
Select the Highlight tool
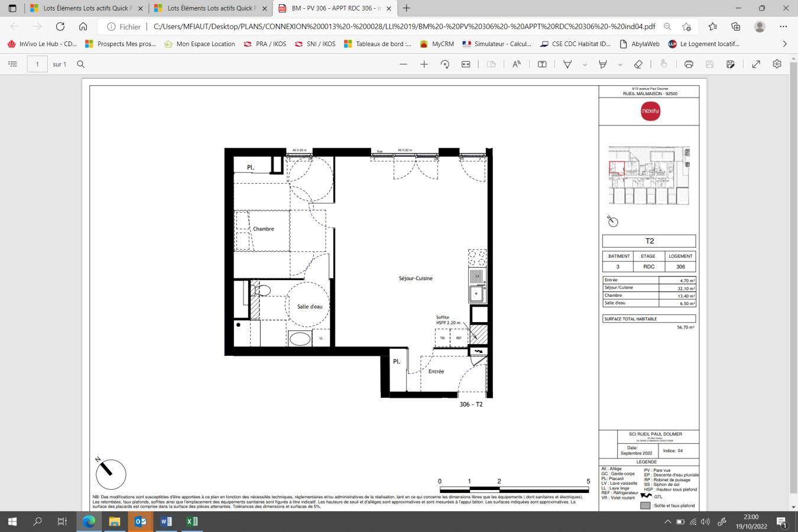click(x=603, y=64)
